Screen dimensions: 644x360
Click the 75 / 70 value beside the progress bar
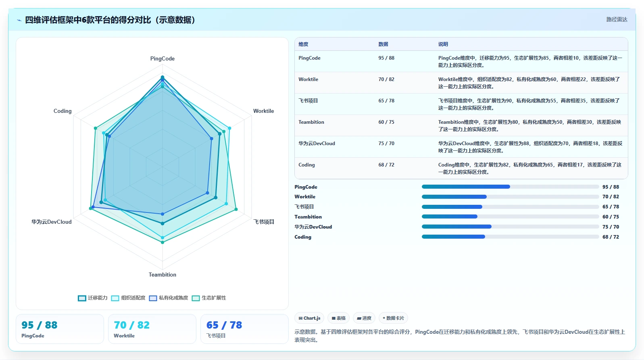click(611, 227)
